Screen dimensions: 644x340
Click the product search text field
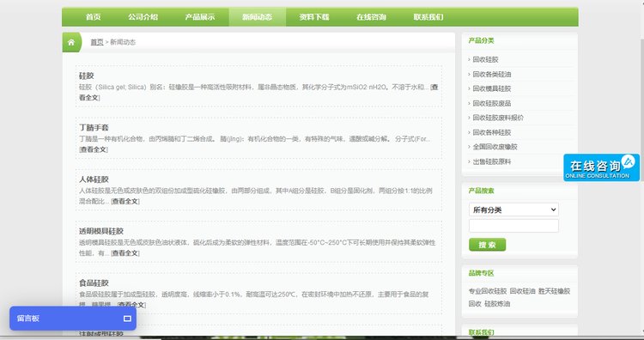[513, 226]
